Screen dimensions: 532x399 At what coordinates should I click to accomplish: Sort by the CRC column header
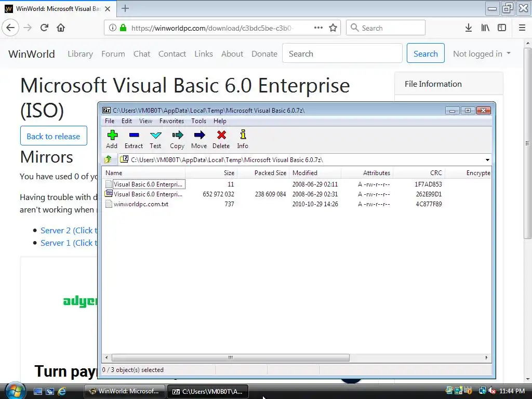[x=419, y=172]
